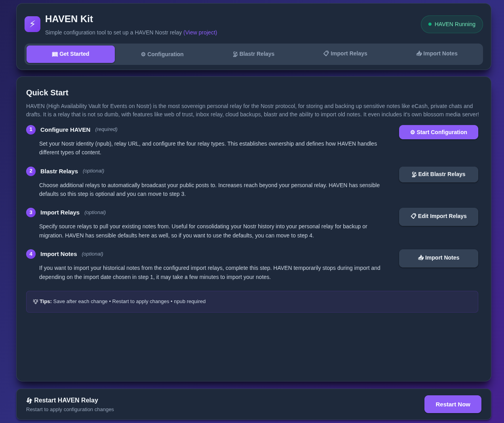Click the step 1 number badge

coord(31,130)
